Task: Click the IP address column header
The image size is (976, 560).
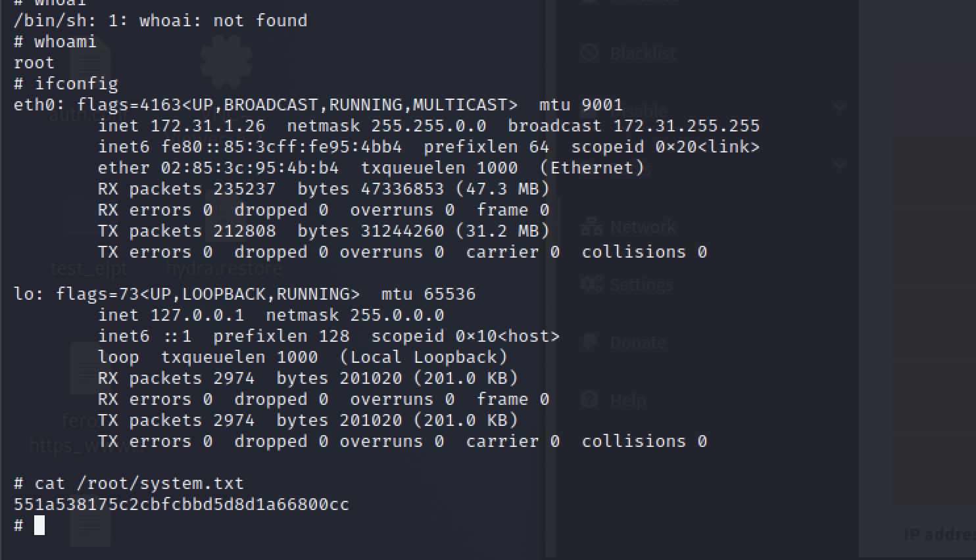Action: click(939, 534)
